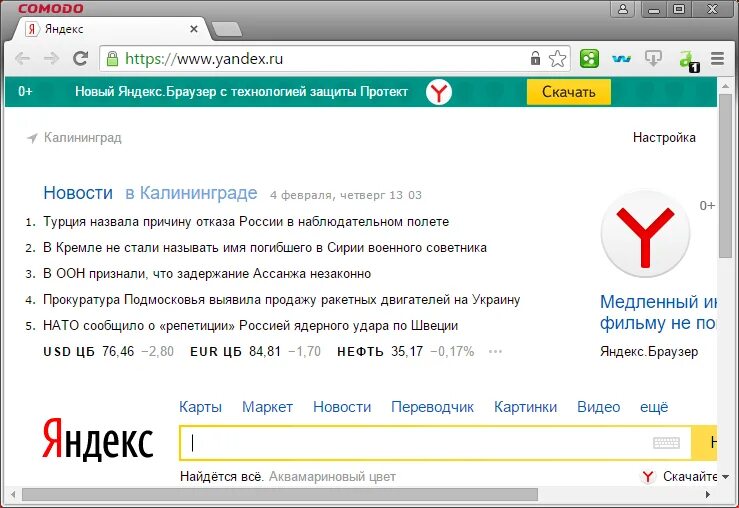Open news about НАТО and Швеции
This screenshot has height=508, width=739.
point(250,326)
